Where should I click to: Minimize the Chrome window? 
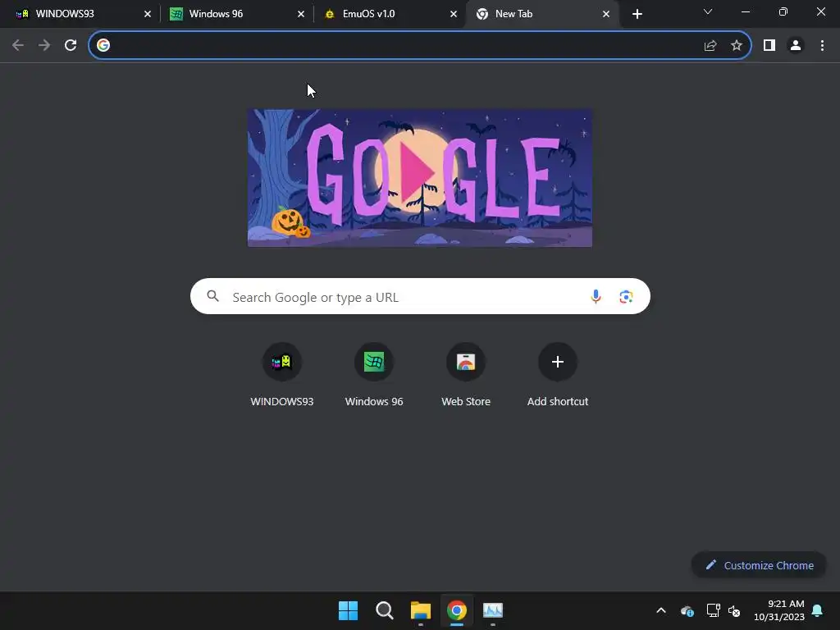click(745, 11)
